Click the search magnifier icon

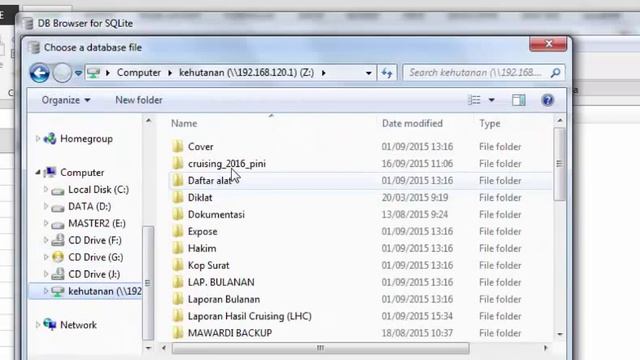pos(555,73)
